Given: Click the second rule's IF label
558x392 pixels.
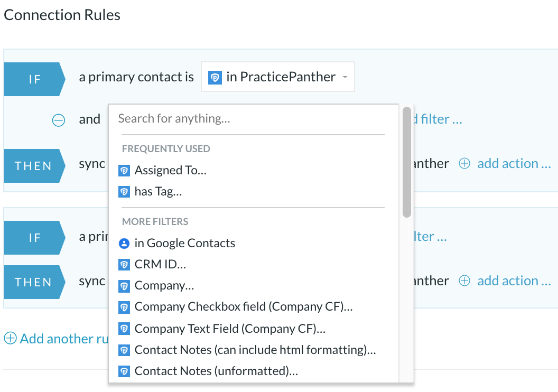Looking at the screenshot, I should coord(34,238).
